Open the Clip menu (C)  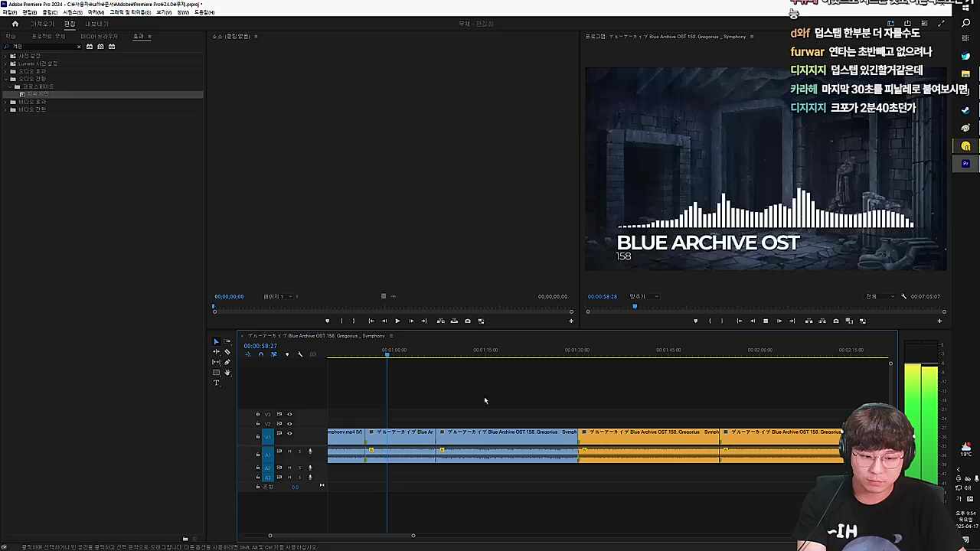tap(51, 12)
